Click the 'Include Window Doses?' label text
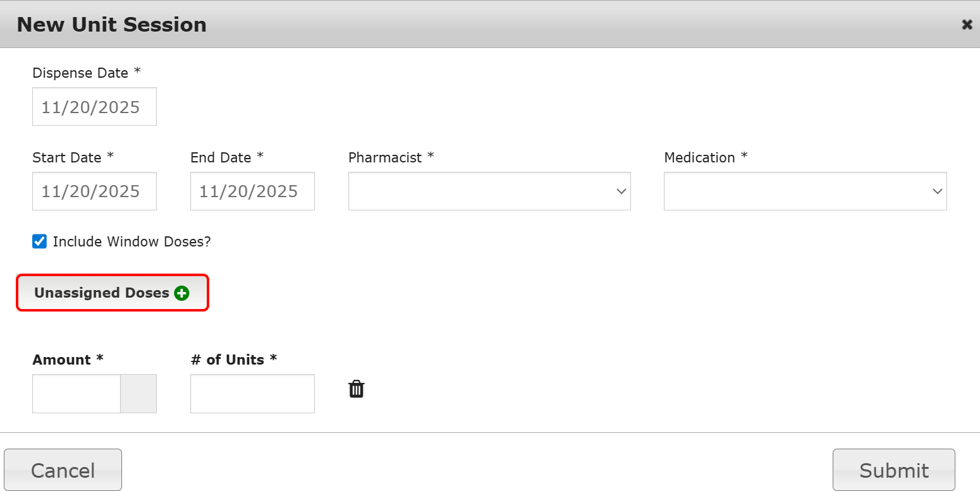The image size is (980, 491). 132,241
